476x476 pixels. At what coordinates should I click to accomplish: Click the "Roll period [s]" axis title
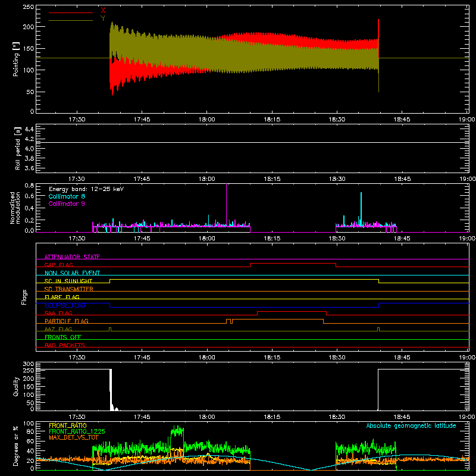(17, 148)
